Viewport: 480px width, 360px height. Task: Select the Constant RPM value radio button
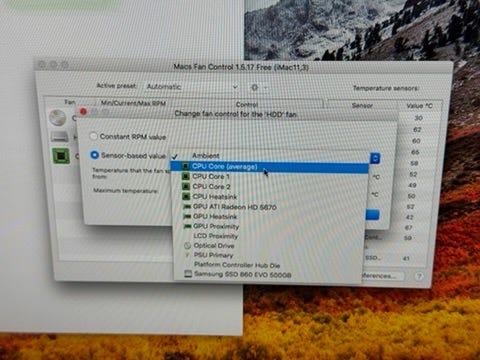coord(94,136)
